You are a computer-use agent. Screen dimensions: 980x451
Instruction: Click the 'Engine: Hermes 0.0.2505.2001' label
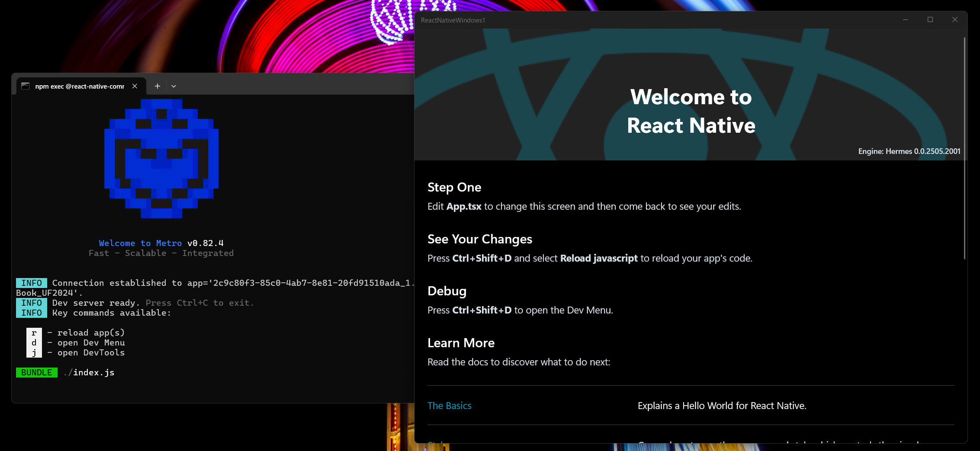(909, 151)
